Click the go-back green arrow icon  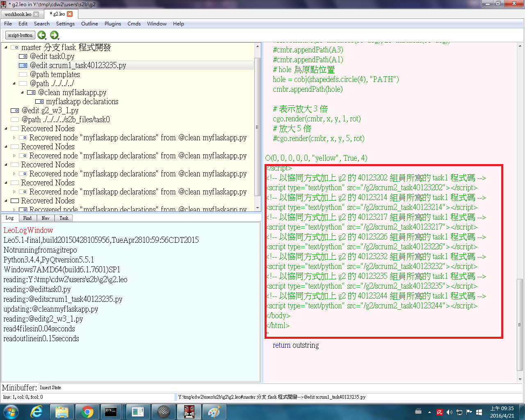(x=41, y=35)
